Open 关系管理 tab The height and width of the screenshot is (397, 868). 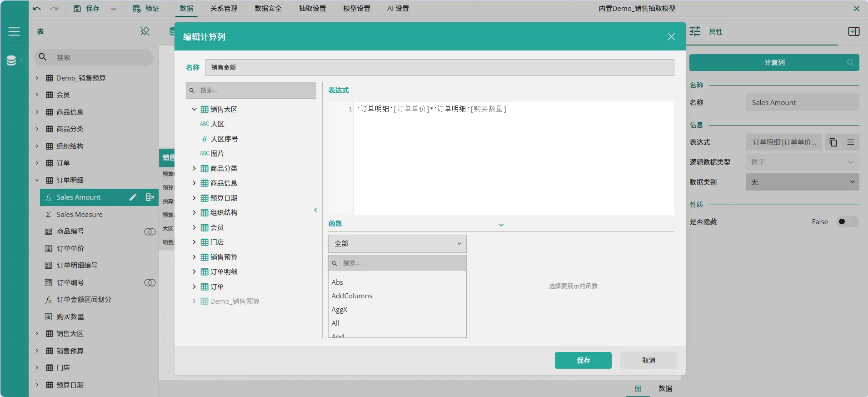[x=224, y=9]
